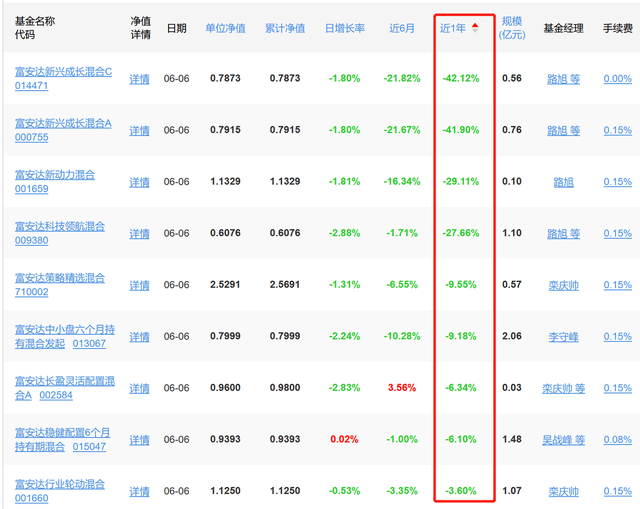
Task: Open fund 富安达新兴成长混合A
Action: (x=63, y=123)
